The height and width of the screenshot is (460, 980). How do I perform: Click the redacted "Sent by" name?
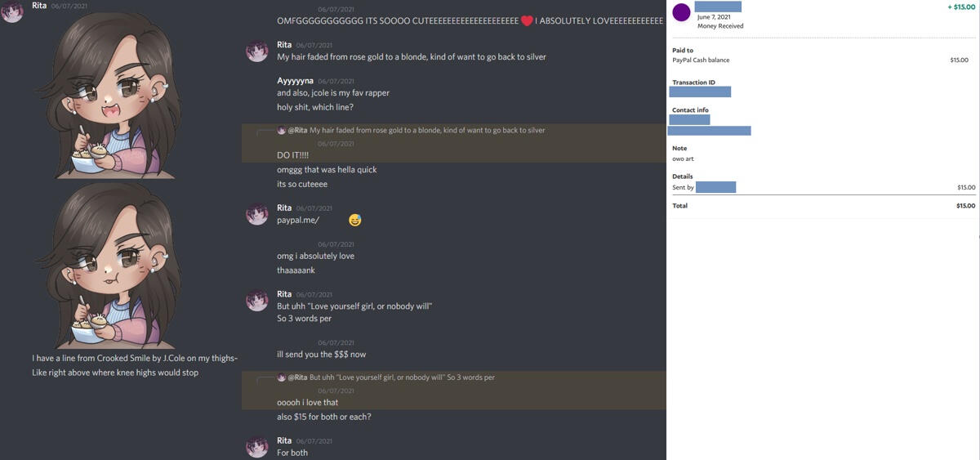click(x=715, y=187)
